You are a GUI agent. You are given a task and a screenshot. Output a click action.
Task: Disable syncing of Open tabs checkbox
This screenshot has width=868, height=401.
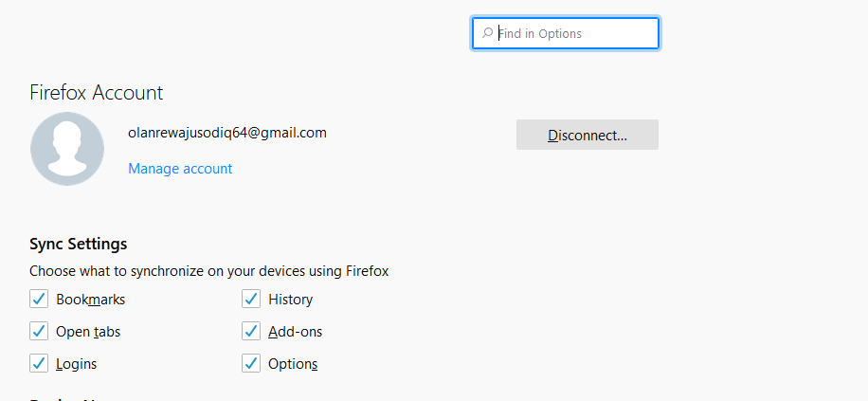pos(39,331)
